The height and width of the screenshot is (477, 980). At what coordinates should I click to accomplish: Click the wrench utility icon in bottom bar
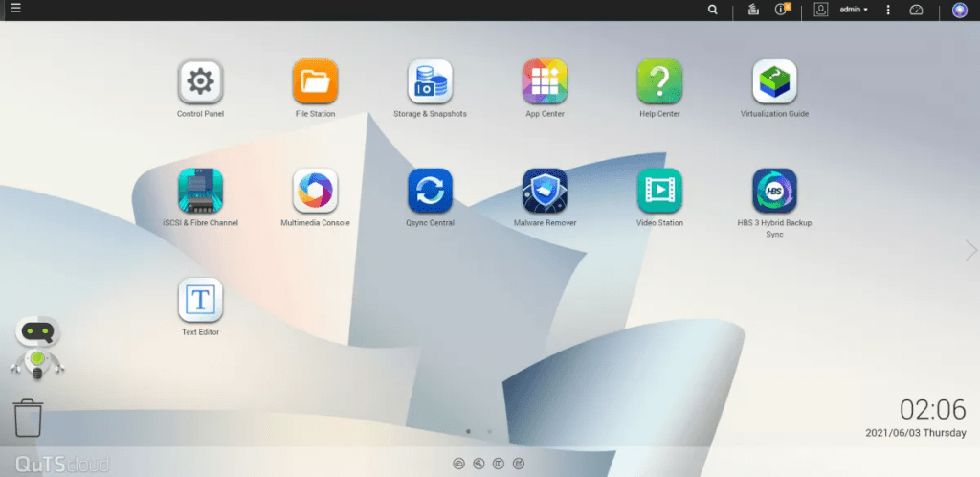click(479, 464)
